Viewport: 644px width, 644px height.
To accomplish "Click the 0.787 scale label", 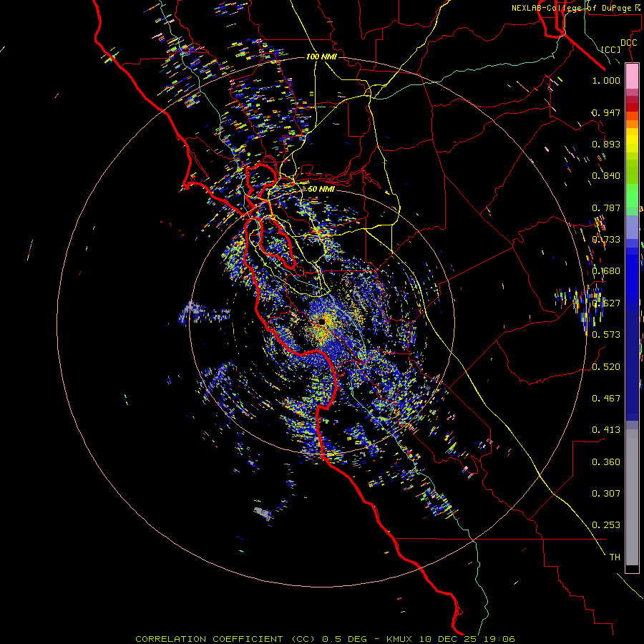I will 606,208.
